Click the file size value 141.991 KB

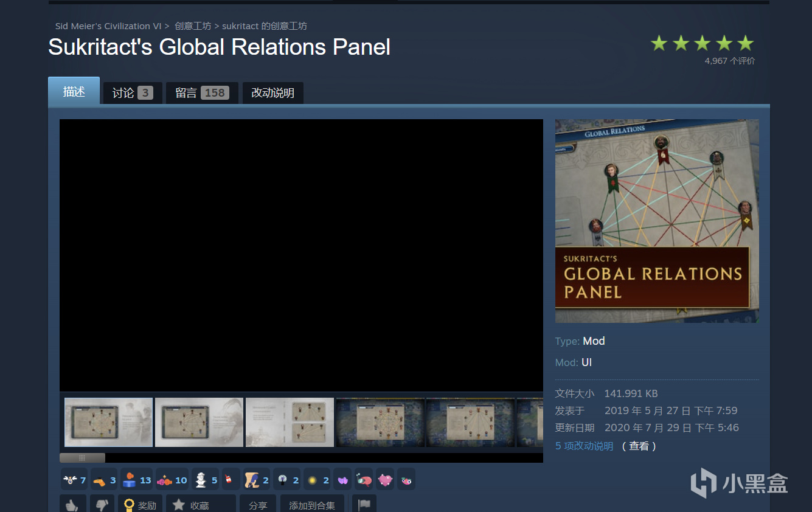pyautogui.click(x=631, y=393)
